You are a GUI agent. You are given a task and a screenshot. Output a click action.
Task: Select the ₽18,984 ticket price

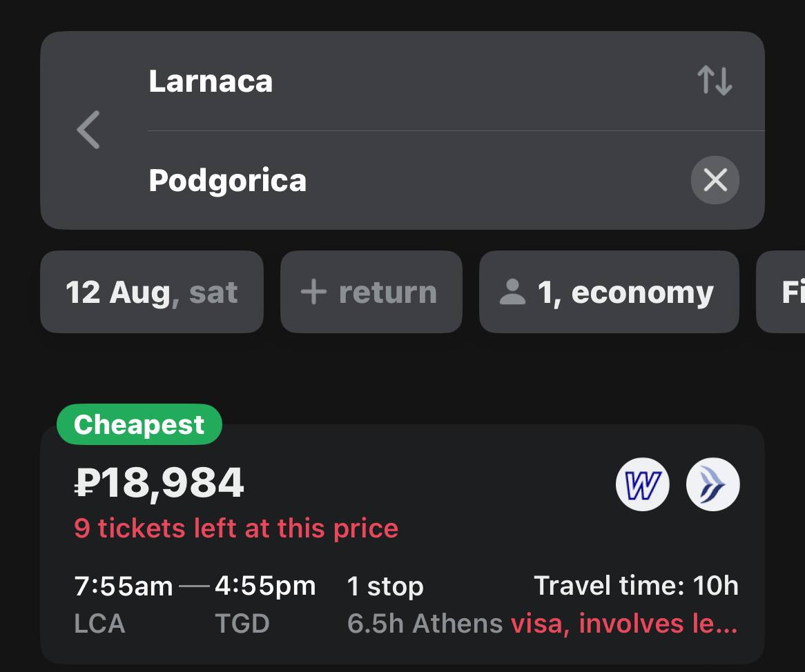pyautogui.click(x=159, y=483)
